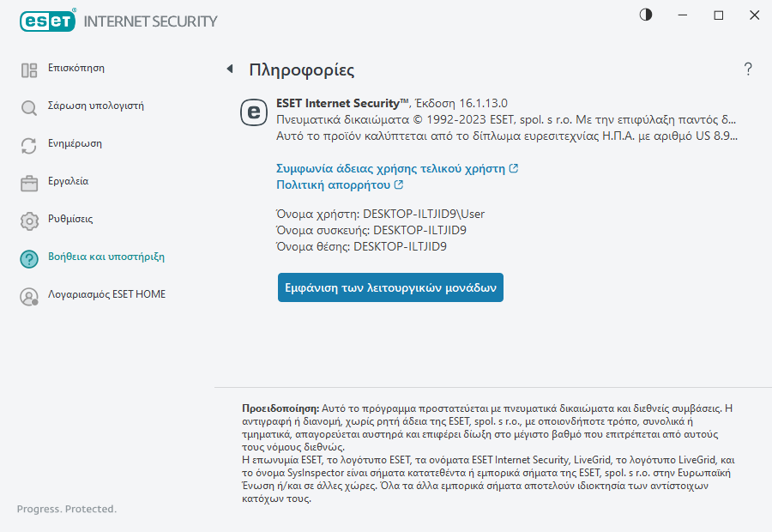Switch to the Ενημέρωση section
Image resolution: width=772 pixels, height=532 pixels.
(75, 143)
